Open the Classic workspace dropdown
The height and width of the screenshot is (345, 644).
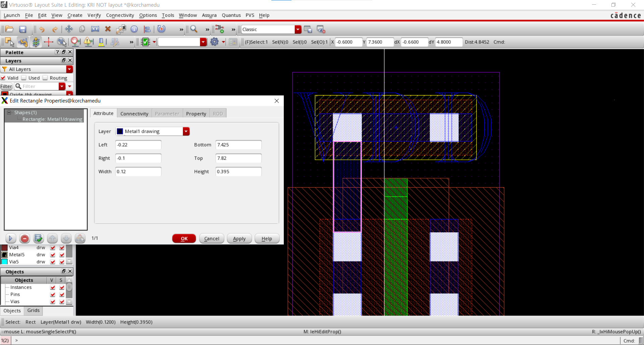point(298,29)
